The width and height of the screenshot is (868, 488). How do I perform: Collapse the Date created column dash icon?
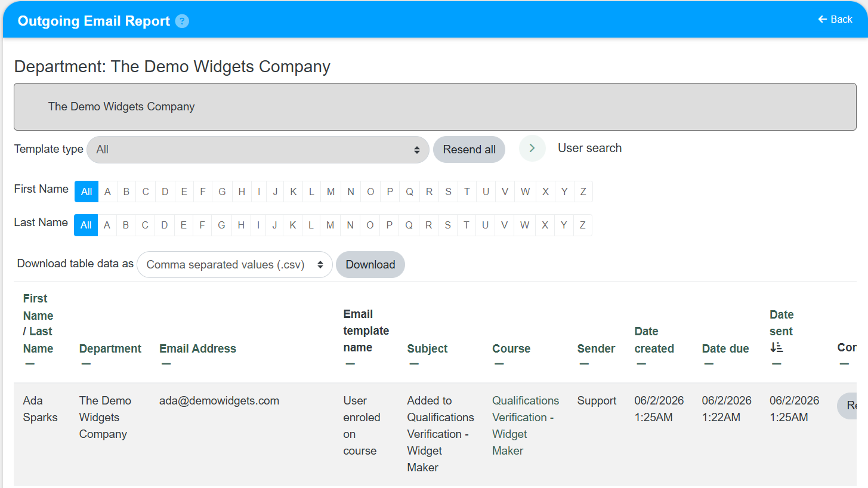[641, 364]
